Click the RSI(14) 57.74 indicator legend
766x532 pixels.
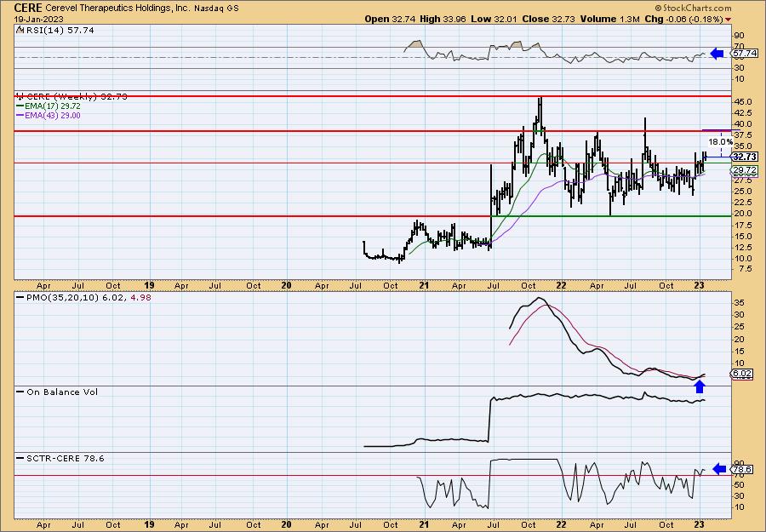(54, 30)
